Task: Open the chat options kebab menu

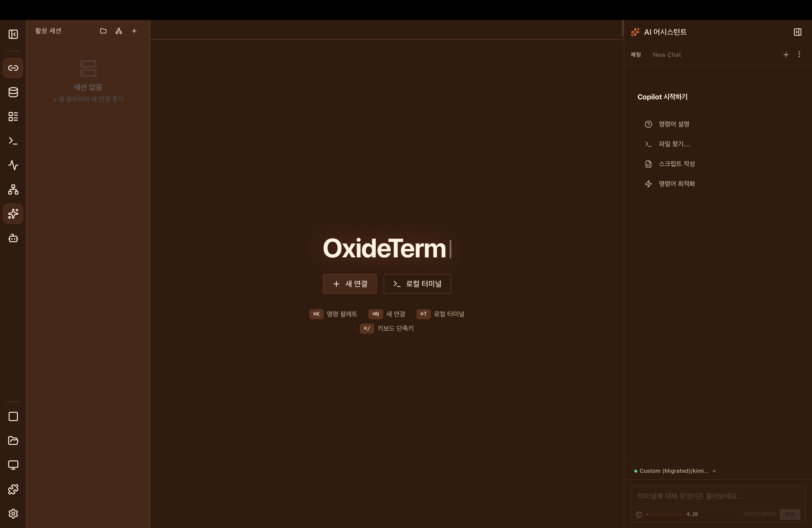Action: [799, 54]
